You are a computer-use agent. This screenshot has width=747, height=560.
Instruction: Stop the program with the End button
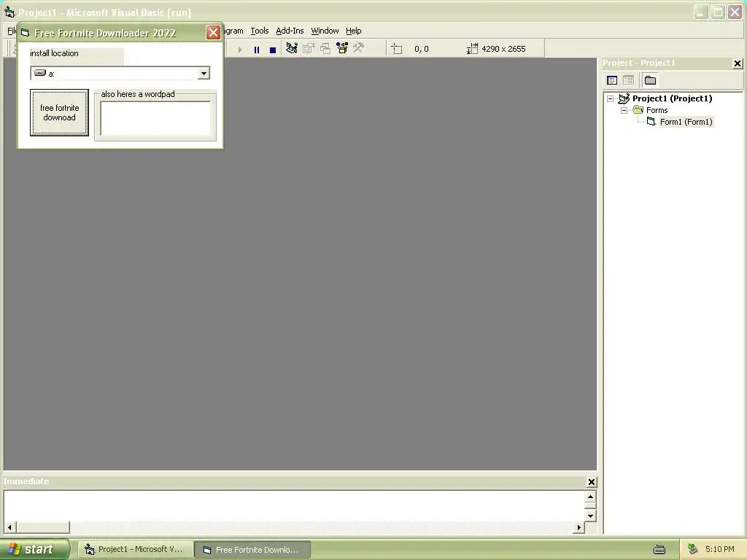273,50
